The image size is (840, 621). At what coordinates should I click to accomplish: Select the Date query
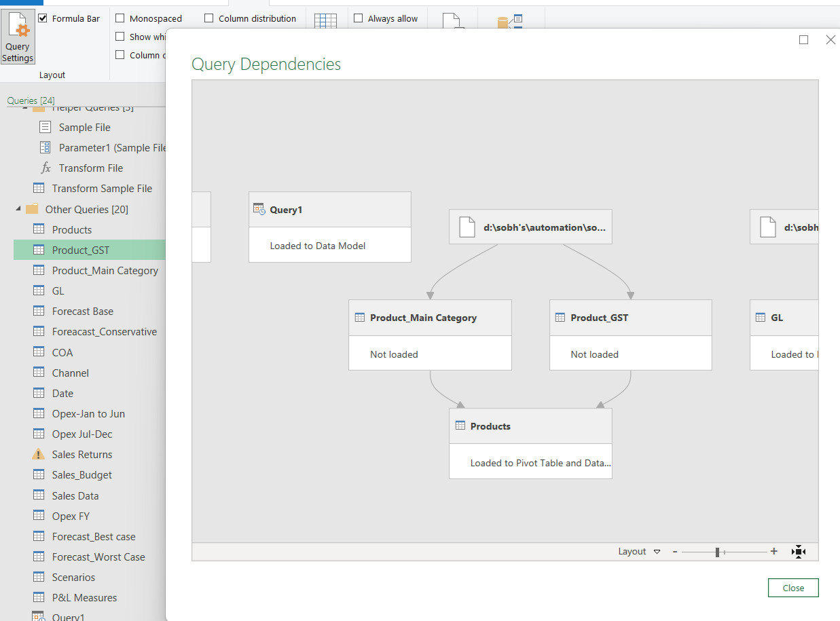[62, 393]
